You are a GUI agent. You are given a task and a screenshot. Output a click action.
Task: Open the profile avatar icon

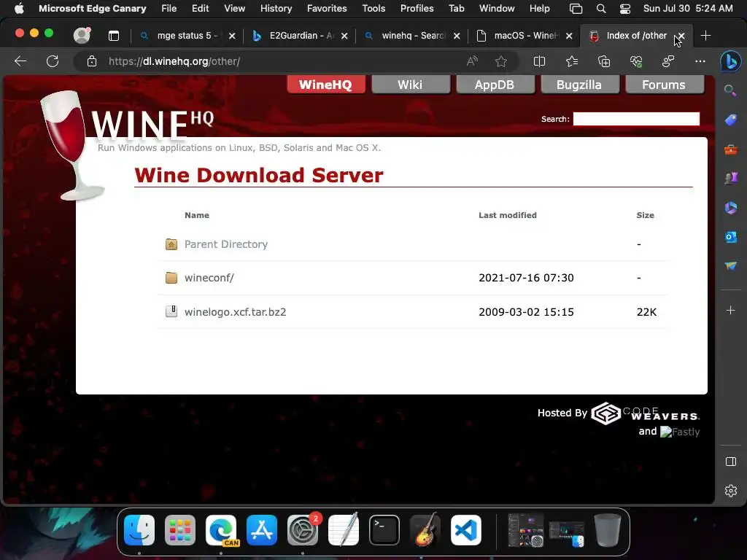82,35
